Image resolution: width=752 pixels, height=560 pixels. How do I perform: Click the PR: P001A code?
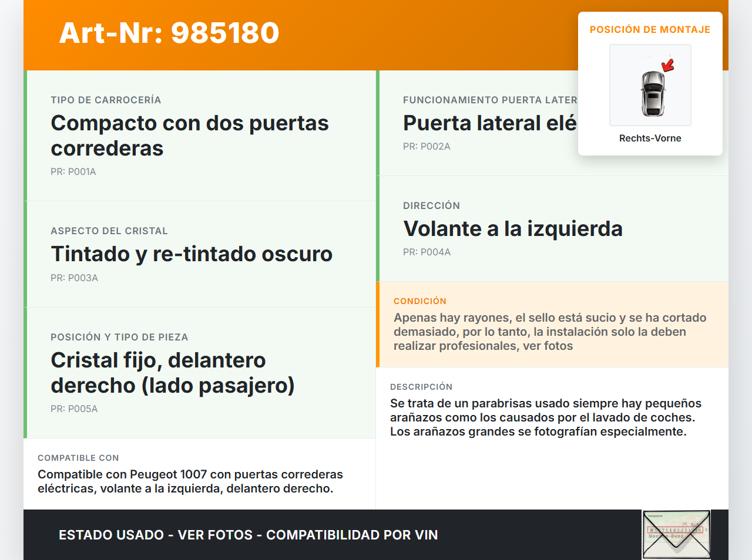point(73,171)
